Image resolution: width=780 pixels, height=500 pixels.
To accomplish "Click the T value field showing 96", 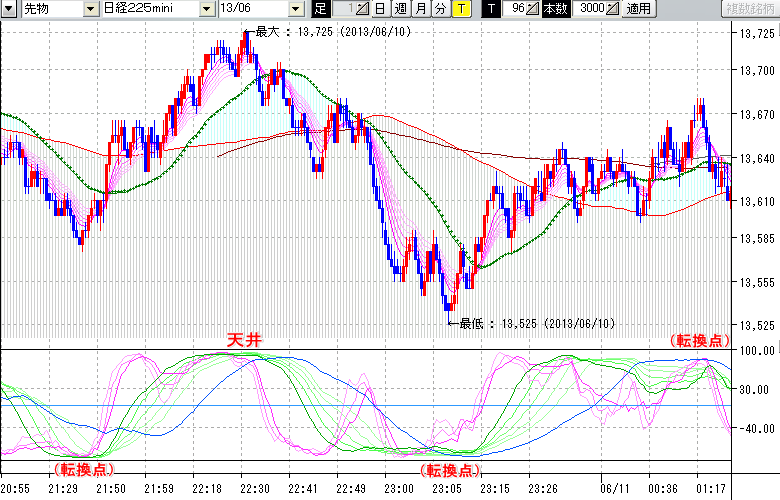I will [514, 9].
